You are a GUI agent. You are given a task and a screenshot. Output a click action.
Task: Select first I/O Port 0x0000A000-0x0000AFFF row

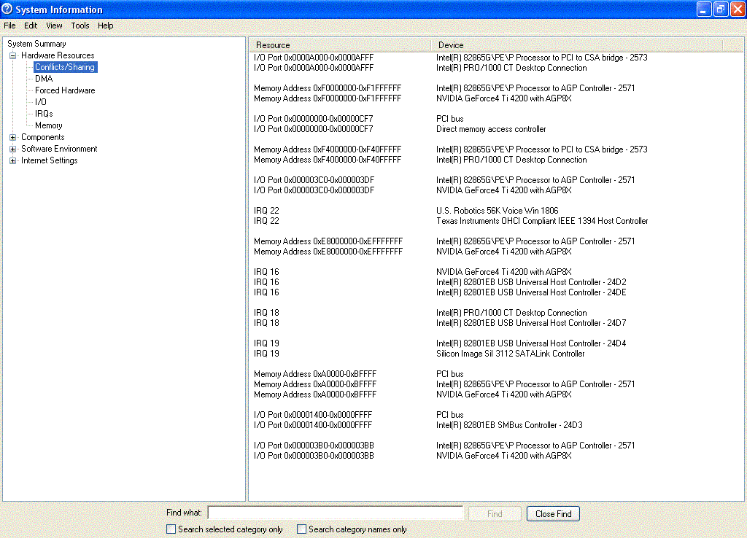click(314, 58)
